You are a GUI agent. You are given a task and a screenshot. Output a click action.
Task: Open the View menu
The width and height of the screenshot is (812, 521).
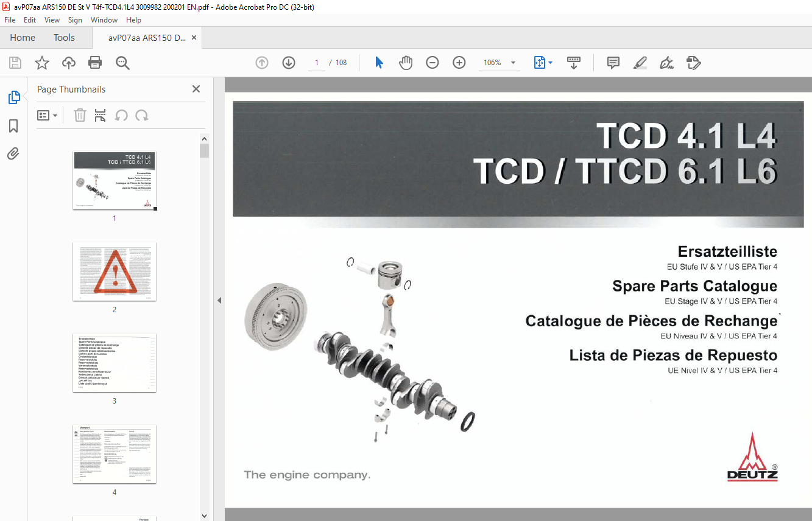point(52,20)
